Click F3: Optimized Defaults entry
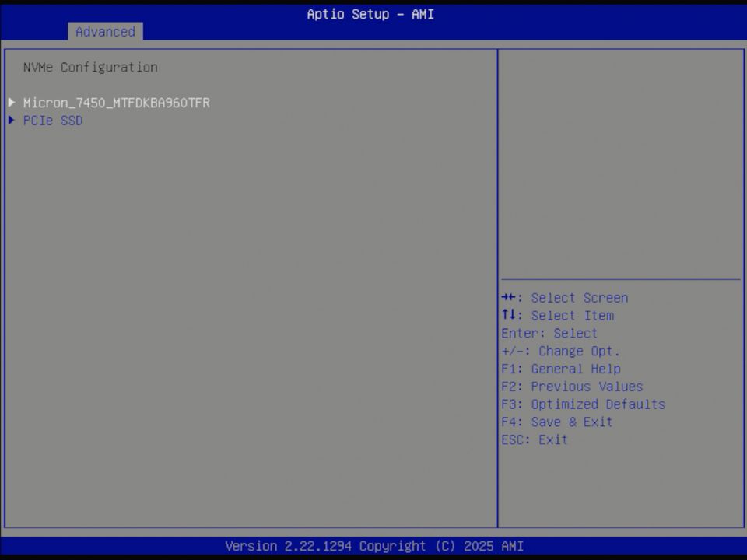 coord(583,404)
